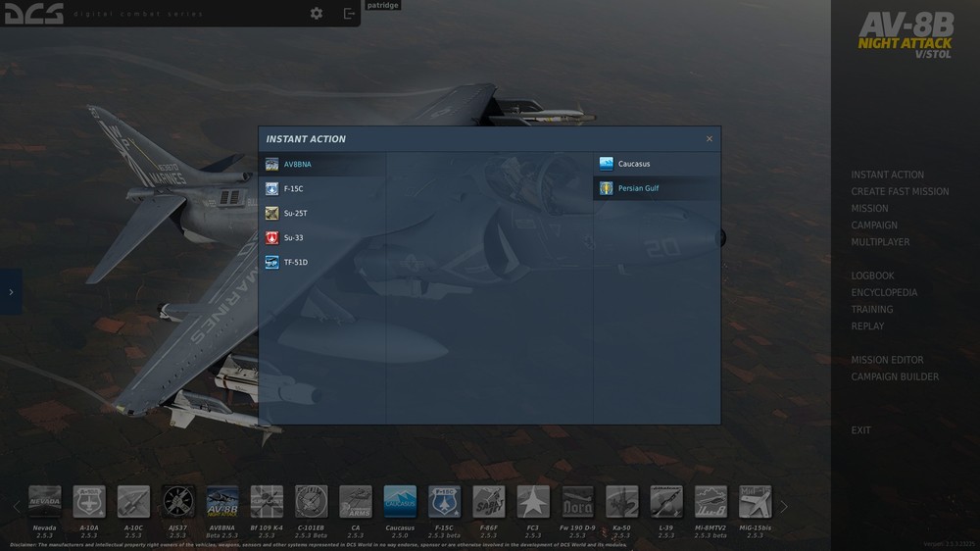This screenshot has height=551, width=980.
Task: Open the C-101EB module icon
Action: (x=311, y=502)
